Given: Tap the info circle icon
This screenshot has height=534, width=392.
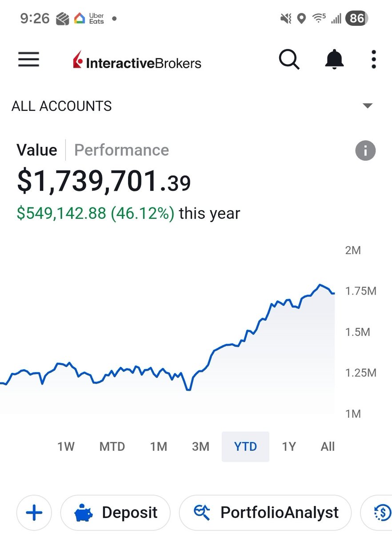Looking at the screenshot, I should [365, 150].
